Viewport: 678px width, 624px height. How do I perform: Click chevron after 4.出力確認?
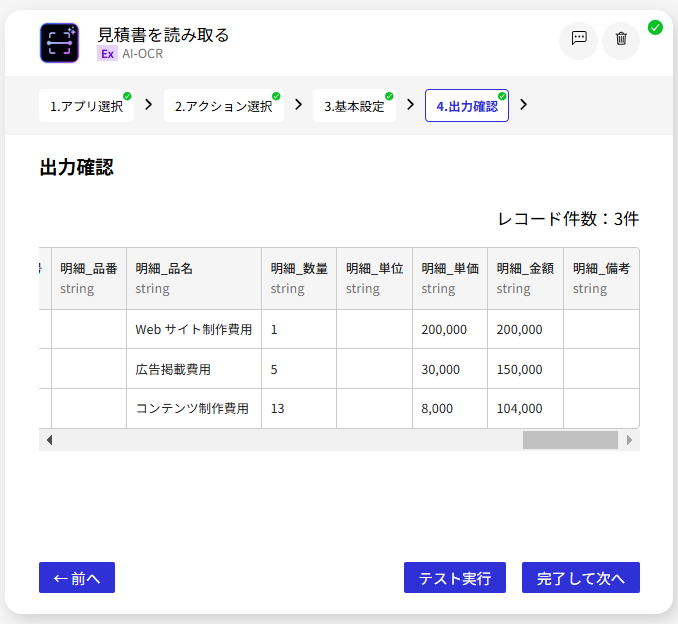click(x=523, y=105)
